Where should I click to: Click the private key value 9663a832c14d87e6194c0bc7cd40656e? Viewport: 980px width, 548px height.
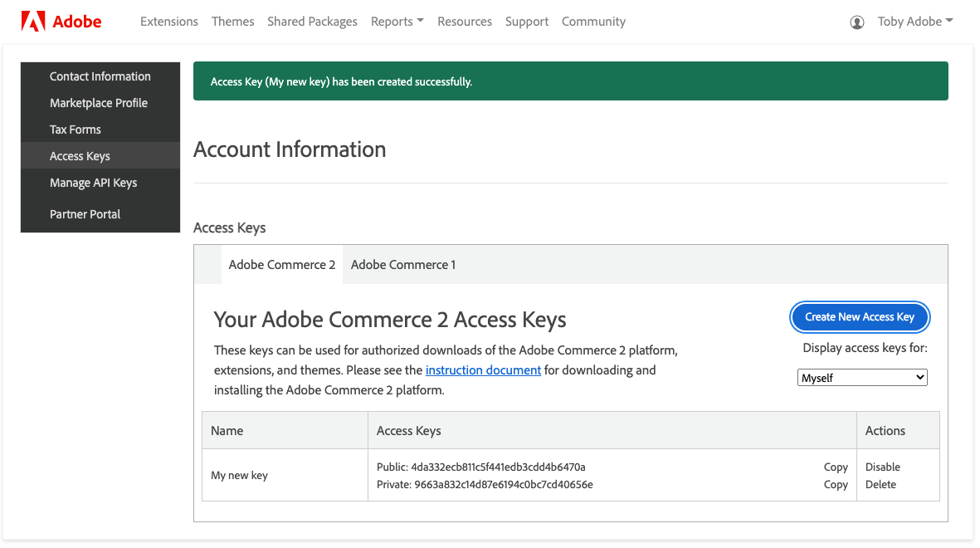click(x=504, y=484)
